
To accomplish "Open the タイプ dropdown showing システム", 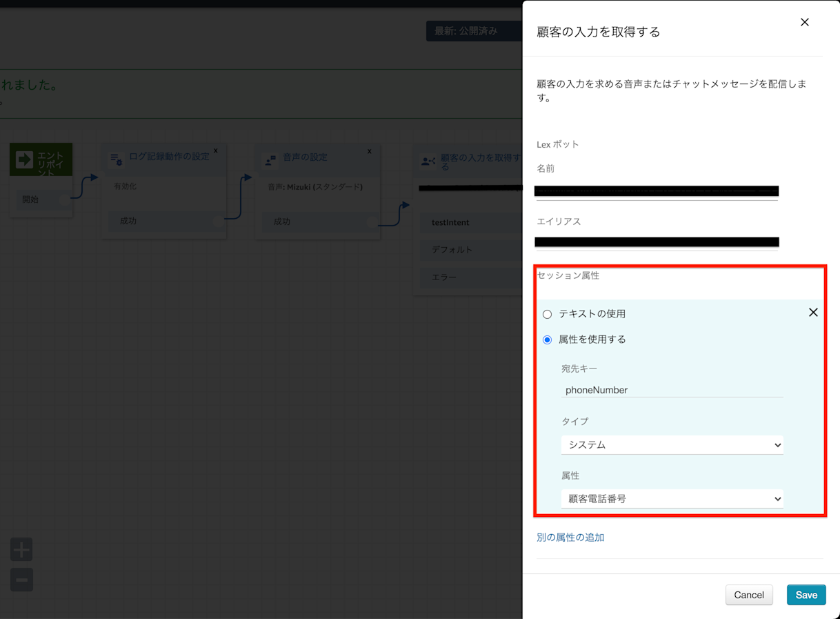I will click(672, 444).
